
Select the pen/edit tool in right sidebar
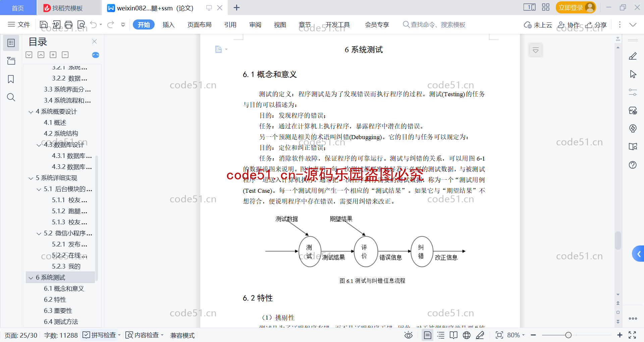633,56
